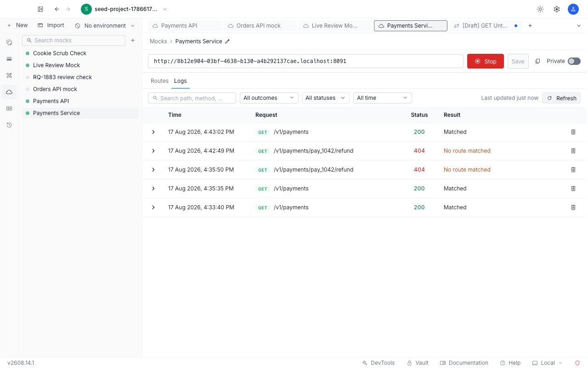Open the crossed tools icon in sidebar
Image resolution: width=588 pixels, height=368 pixels.
coord(9,75)
